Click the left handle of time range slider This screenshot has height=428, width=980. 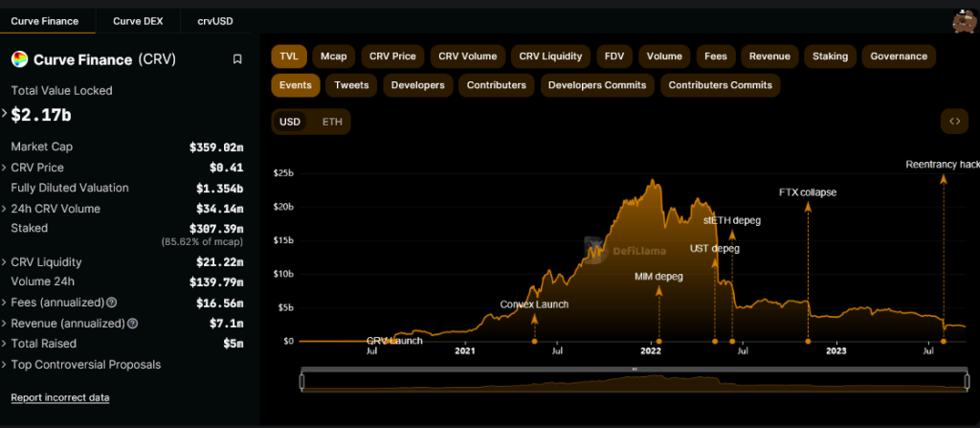click(302, 381)
